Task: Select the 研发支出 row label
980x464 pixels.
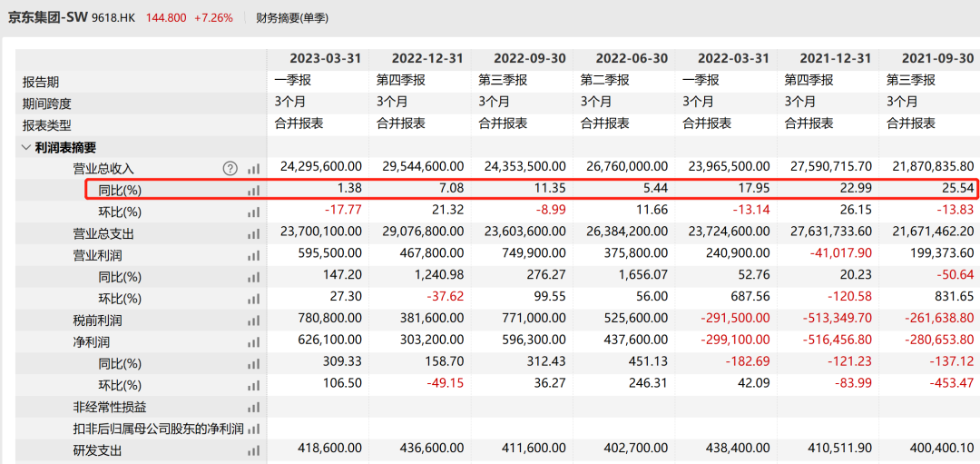Action: [97, 450]
